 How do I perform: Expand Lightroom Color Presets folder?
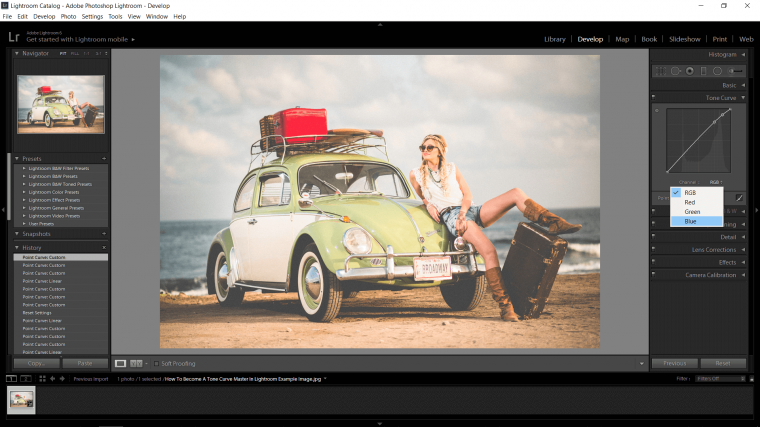pyautogui.click(x=24, y=192)
